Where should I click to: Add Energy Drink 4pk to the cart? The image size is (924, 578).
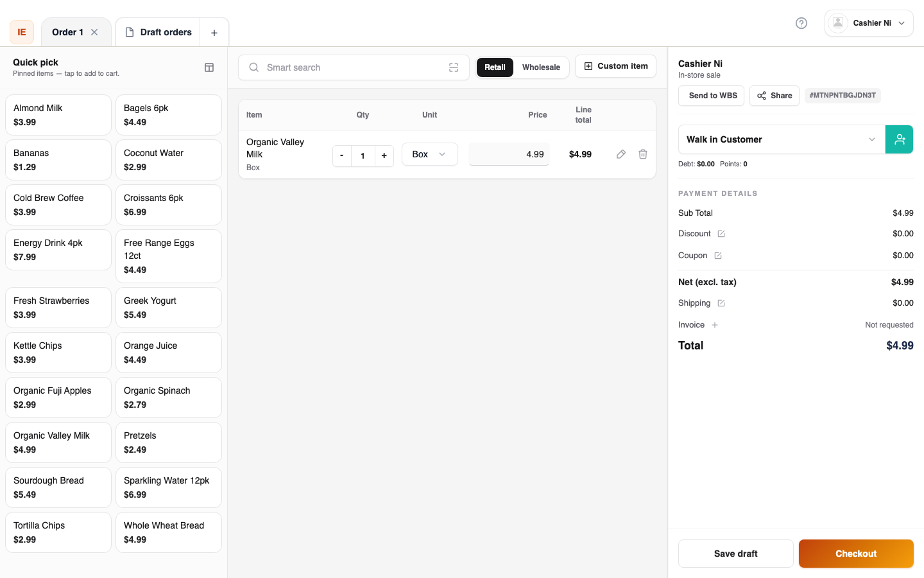[58, 250]
